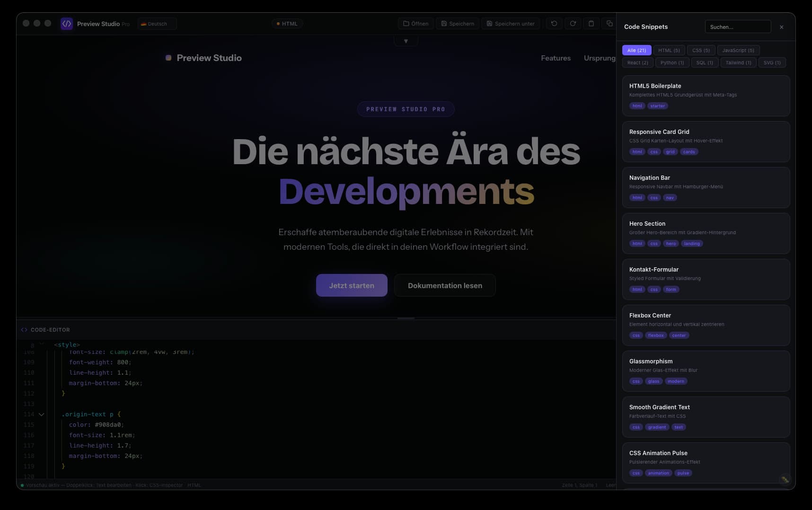Open Ursprung link in preview navbar
Viewport: 812px width, 510px height.
(600, 58)
